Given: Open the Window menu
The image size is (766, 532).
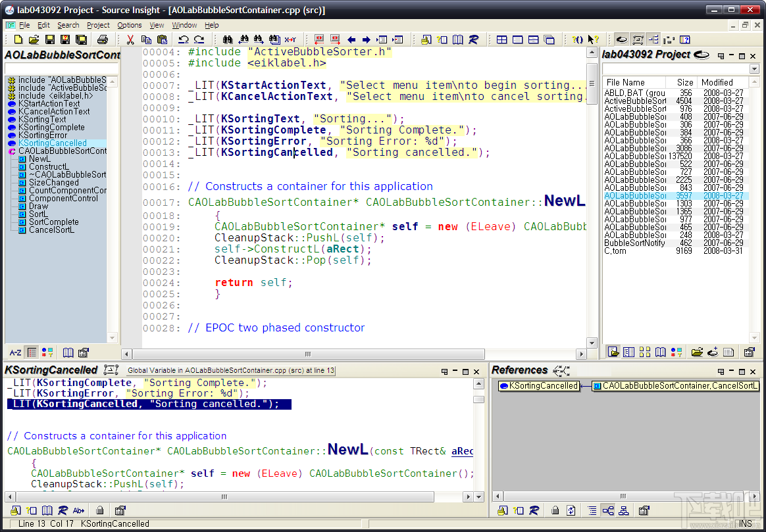Looking at the screenshot, I should (184, 25).
